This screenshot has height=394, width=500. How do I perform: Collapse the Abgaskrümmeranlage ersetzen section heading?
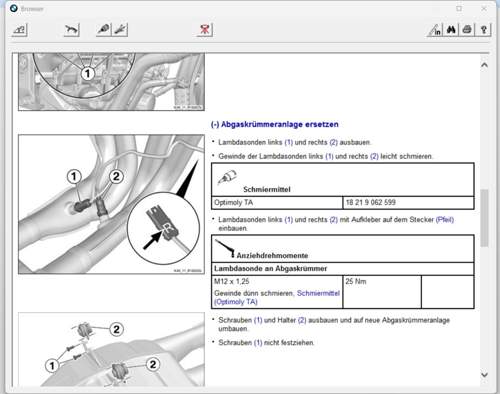[x=275, y=124]
